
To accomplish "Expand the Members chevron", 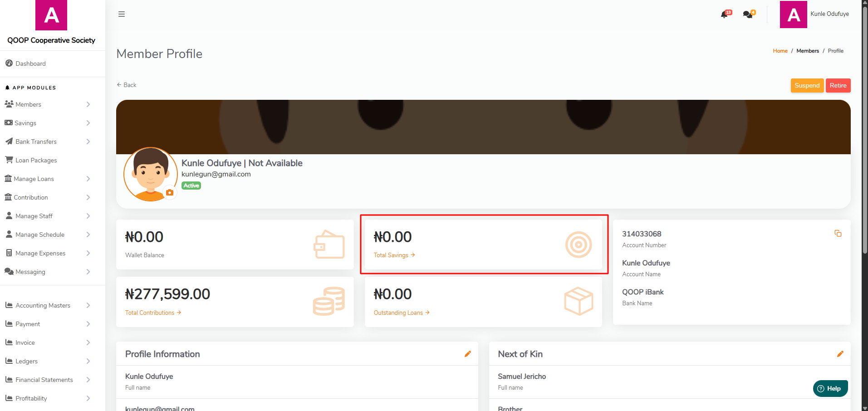I will click(88, 104).
